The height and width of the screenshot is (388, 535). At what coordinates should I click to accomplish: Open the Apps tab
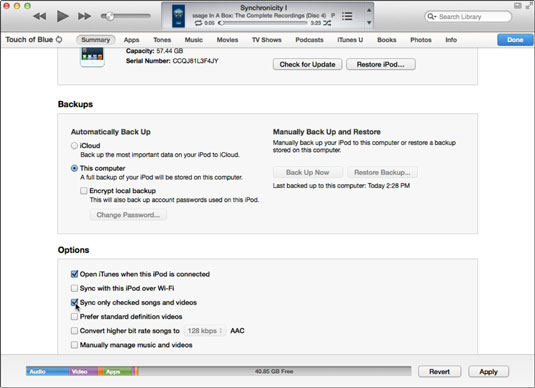point(131,40)
